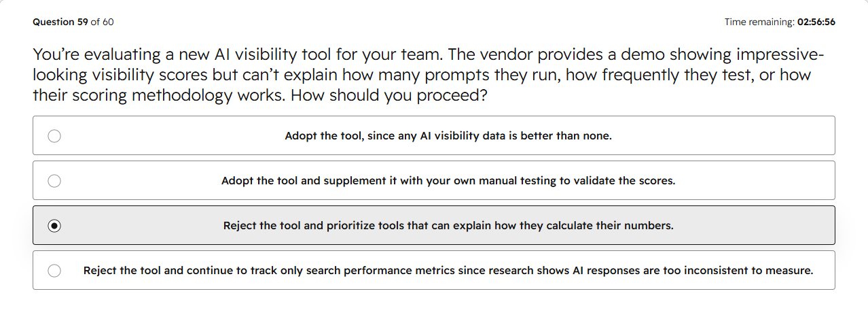Click the 02:56:56 countdown timer value
This screenshot has height=317, width=868.
click(816, 22)
